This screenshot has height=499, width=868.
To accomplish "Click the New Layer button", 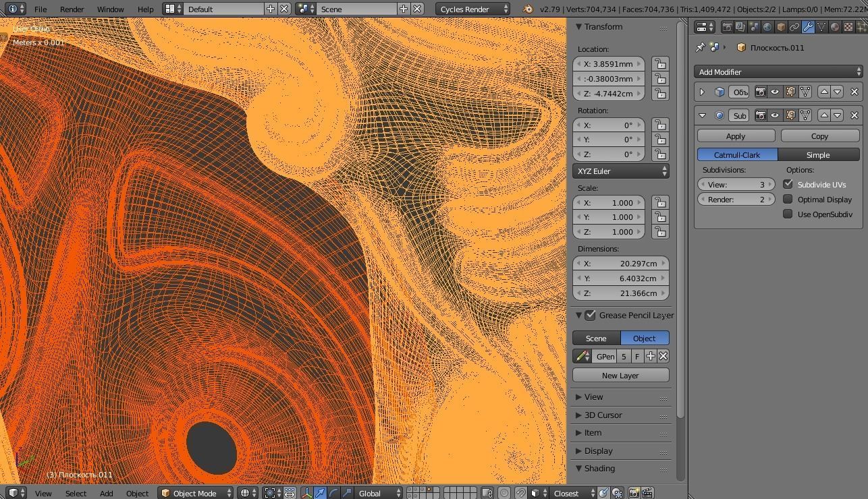I will (x=620, y=375).
